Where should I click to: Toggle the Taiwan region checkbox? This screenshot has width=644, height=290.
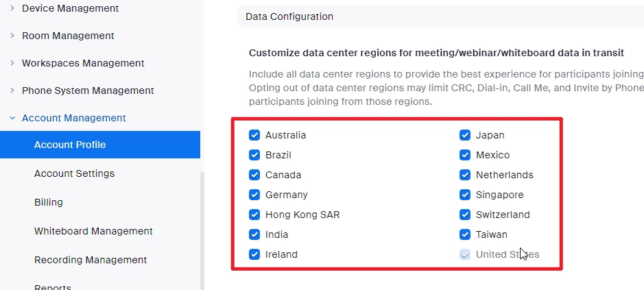point(465,234)
